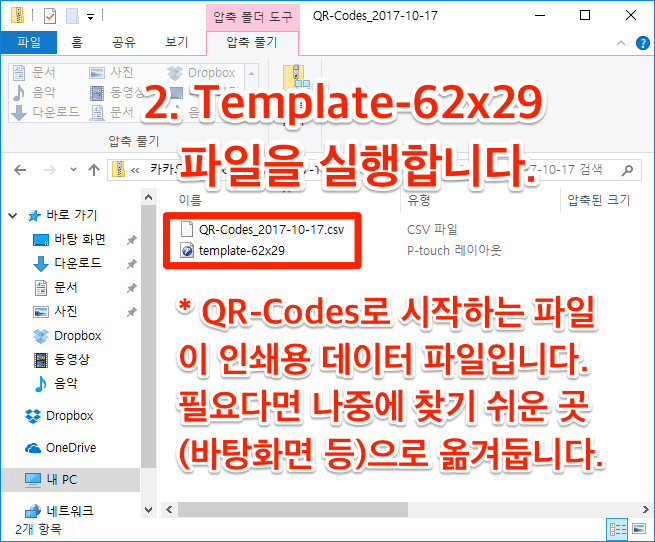Open 다운로드 in navigation pane
Viewport: 655px width, 542px height.
pyautogui.click(x=78, y=263)
